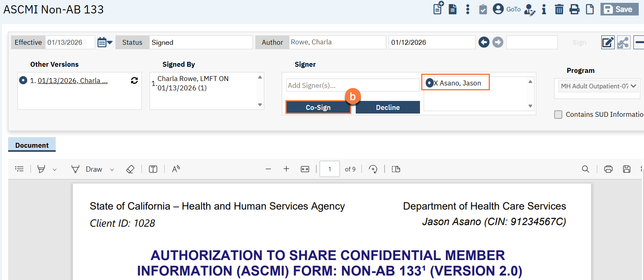Click the Add Signer(s) input field

click(352, 85)
